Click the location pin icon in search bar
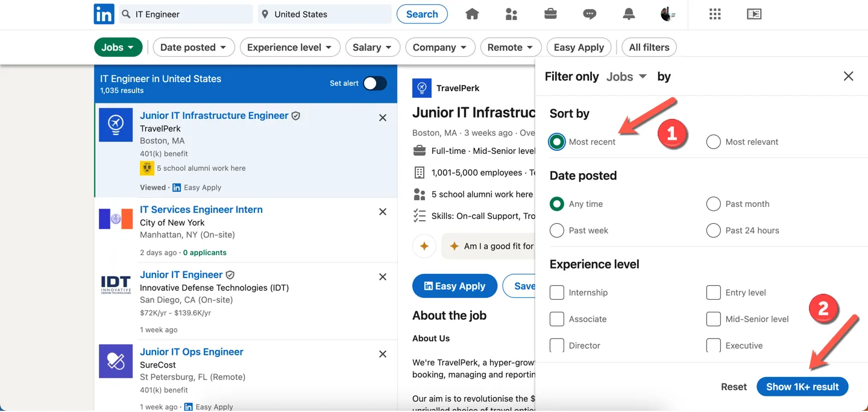The image size is (868, 412). point(265,14)
